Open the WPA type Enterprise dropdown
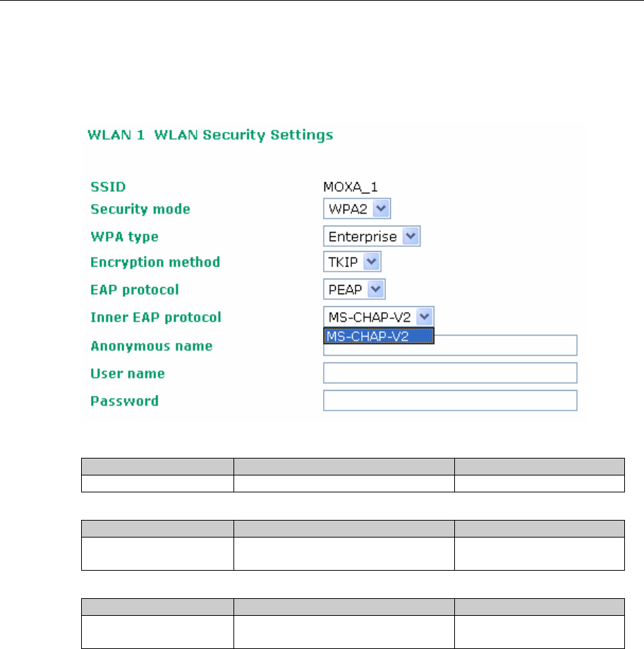The height and width of the screenshot is (649, 644). tap(372, 236)
